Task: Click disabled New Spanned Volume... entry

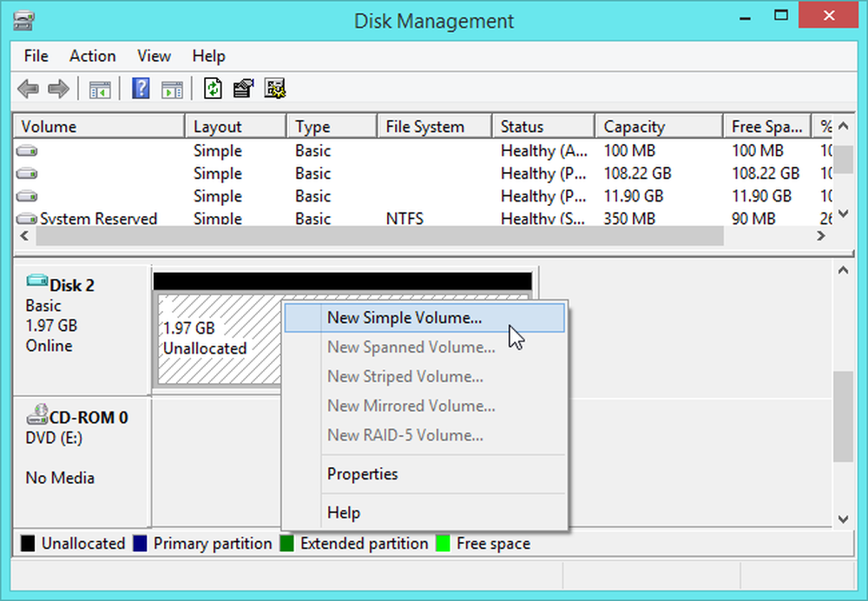Action: click(x=424, y=347)
